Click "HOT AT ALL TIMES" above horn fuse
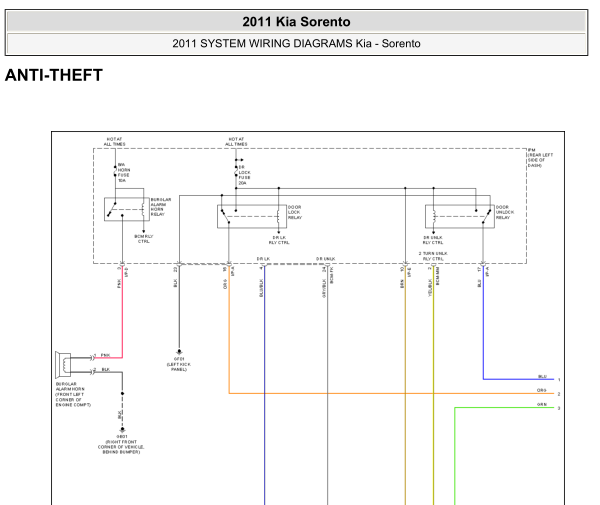This screenshot has width=600, height=505. (114, 142)
